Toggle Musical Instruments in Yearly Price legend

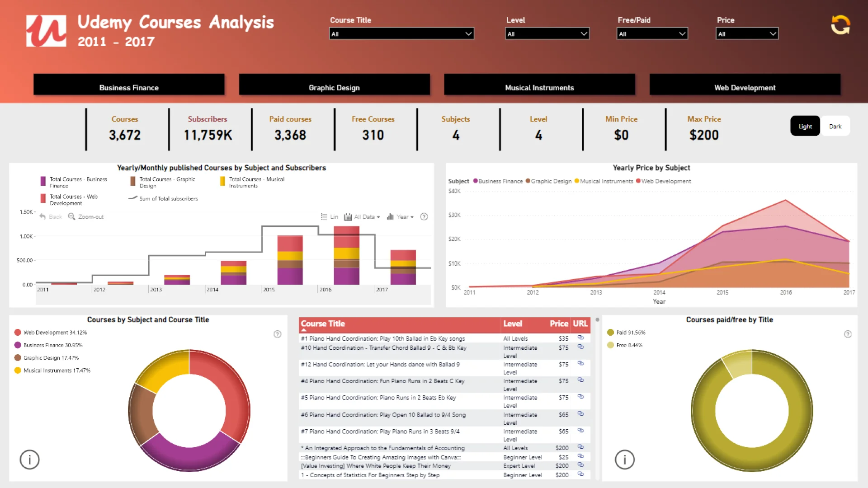[x=604, y=181]
